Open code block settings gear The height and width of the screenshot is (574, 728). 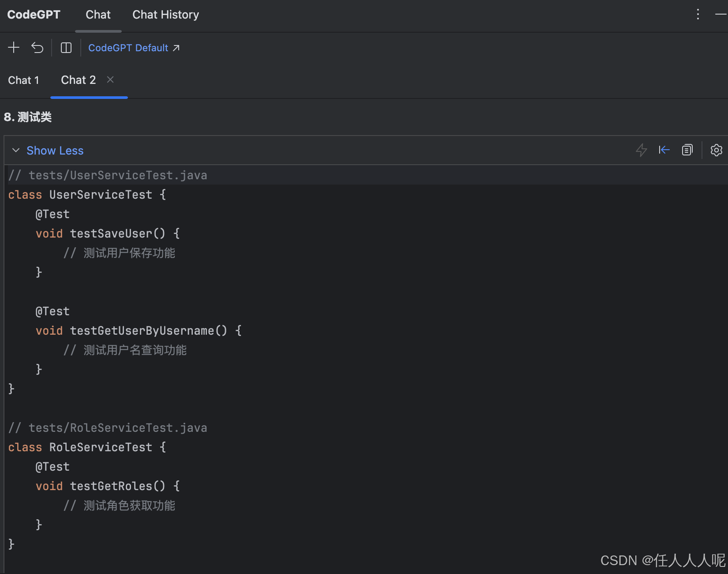point(716,150)
